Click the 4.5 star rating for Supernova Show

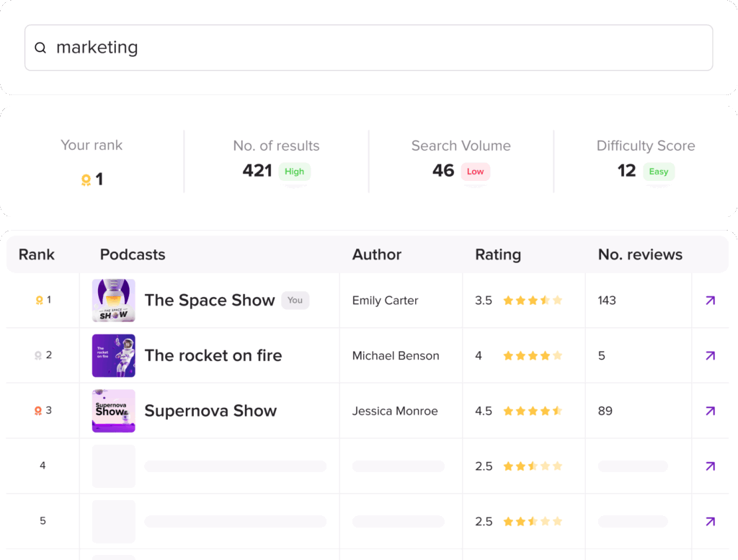click(x=533, y=411)
